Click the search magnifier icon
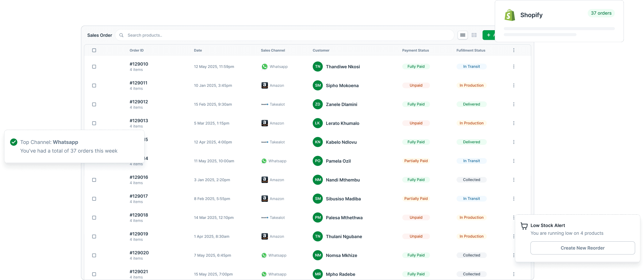Image resolution: width=644 pixels, height=280 pixels. tap(121, 35)
